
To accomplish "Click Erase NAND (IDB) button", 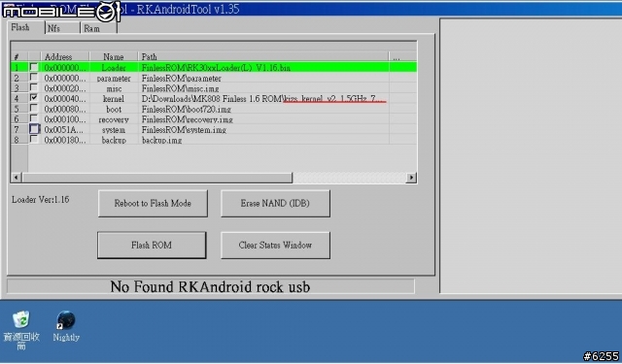I will click(275, 203).
